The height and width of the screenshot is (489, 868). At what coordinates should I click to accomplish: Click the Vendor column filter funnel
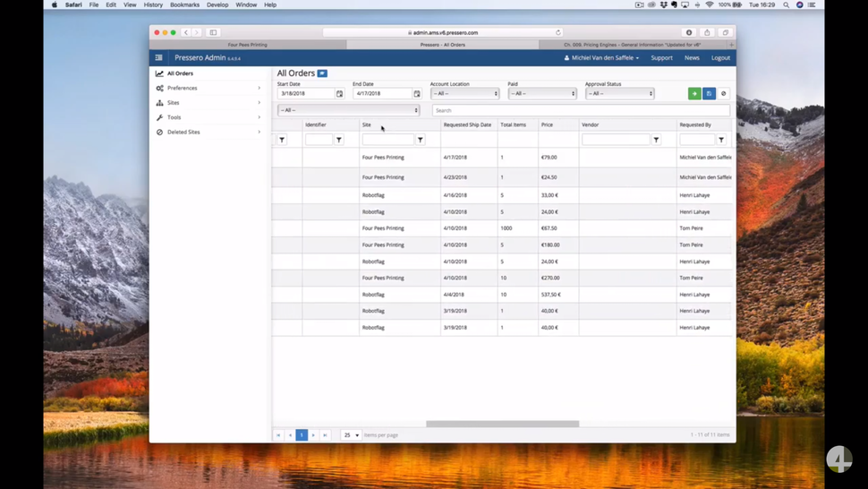[x=656, y=140]
